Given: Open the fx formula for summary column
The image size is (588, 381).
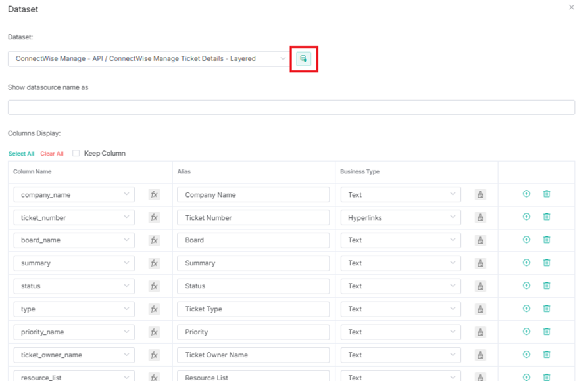Looking at the screenshot, I should (x=154, y=263).
